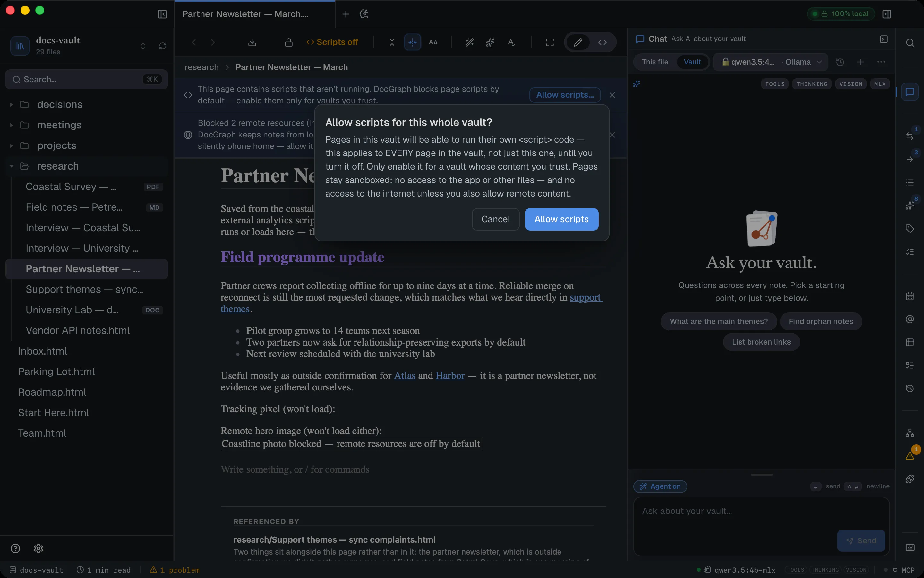Click the vault search field

point(86,80)
